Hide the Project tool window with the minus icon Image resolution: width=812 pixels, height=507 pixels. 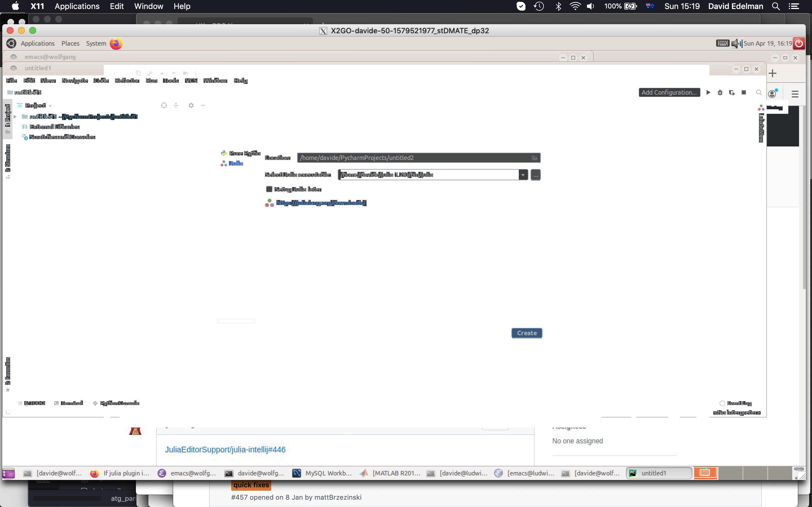203,105
